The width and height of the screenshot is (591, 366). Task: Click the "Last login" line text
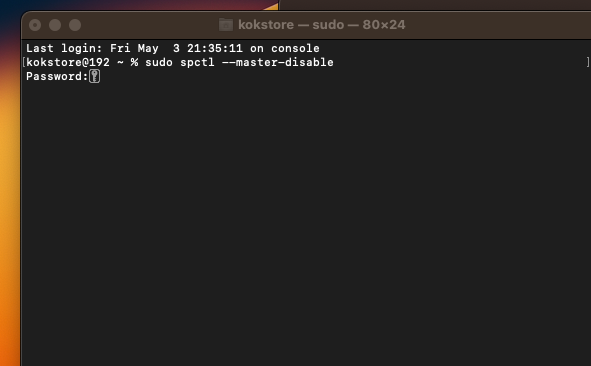173,48
